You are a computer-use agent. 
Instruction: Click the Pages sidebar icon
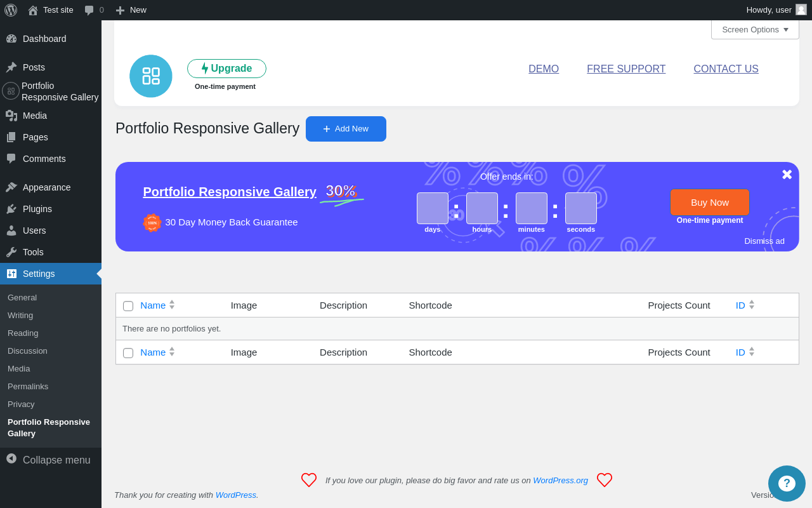pos(11,137)
